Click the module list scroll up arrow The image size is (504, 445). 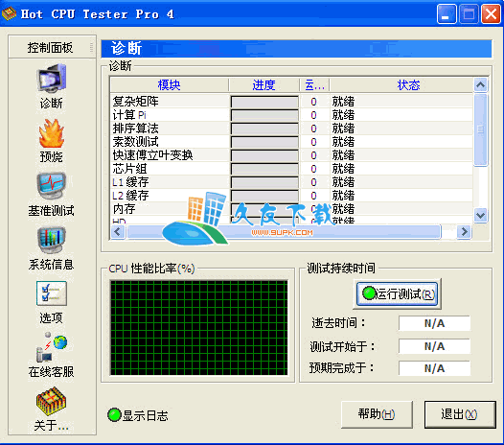(481, 85)
